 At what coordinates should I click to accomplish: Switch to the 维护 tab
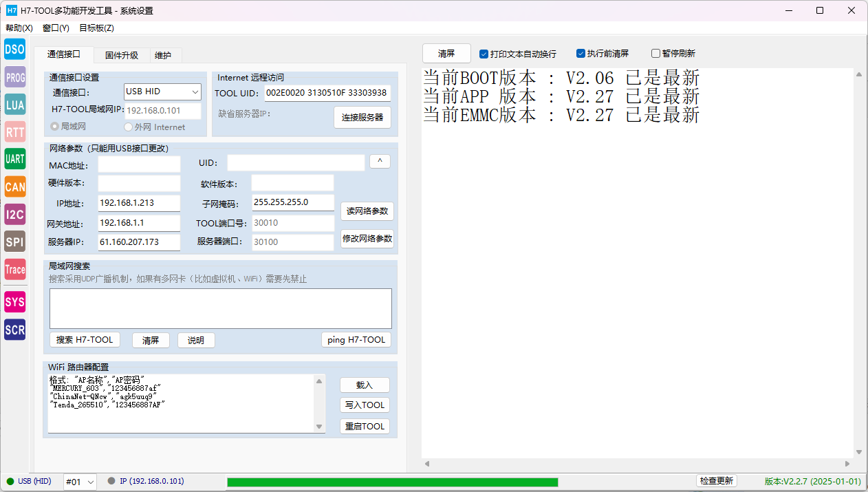click(163, 56)
